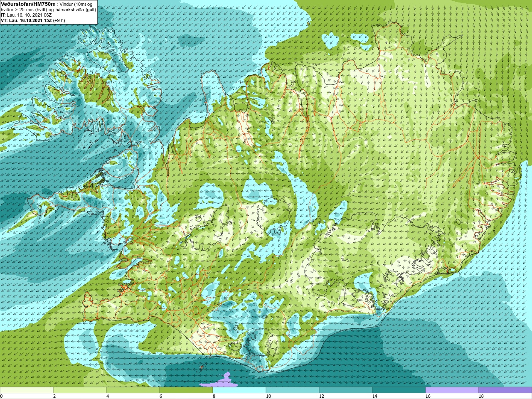Click the lavender 16–18 m/s legend swatch
Screen dimensions: 532x399
(452, 390)
